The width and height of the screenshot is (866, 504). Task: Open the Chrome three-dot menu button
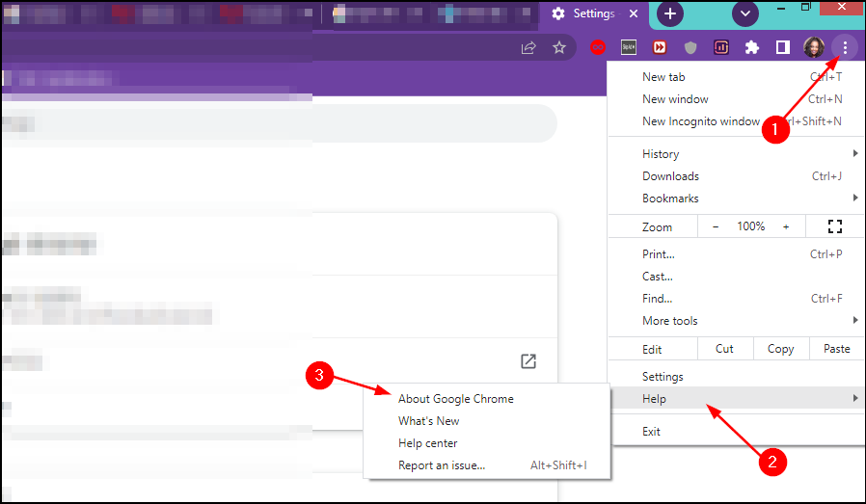[x=845, y=48]
